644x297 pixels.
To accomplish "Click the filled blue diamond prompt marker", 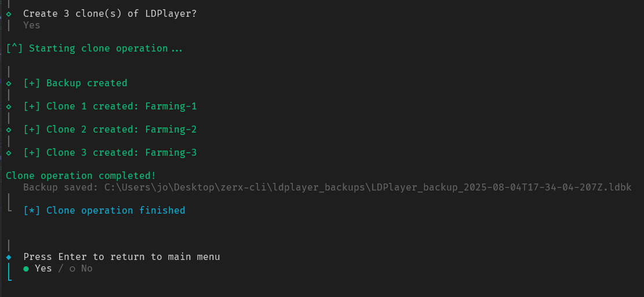I will [9, 257].
